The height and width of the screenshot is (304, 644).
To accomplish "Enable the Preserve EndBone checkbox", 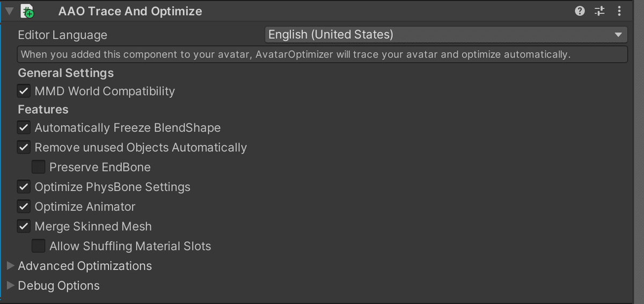I will coord(38,167).
